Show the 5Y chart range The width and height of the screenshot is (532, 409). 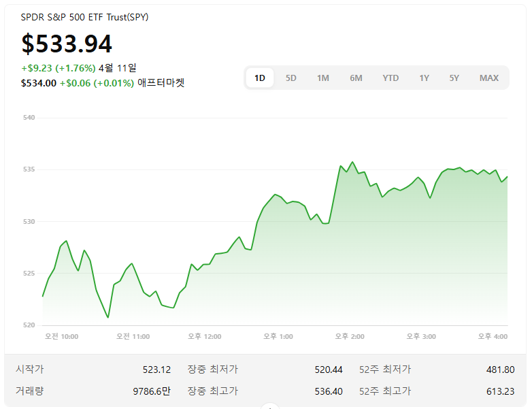pos(454,78)
